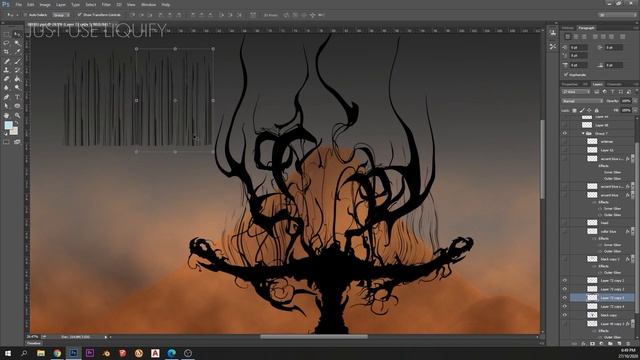The height and width of the screenshot is (360, 640).
Task: Select the History Brush tool
Action: (x=17, y=70)
